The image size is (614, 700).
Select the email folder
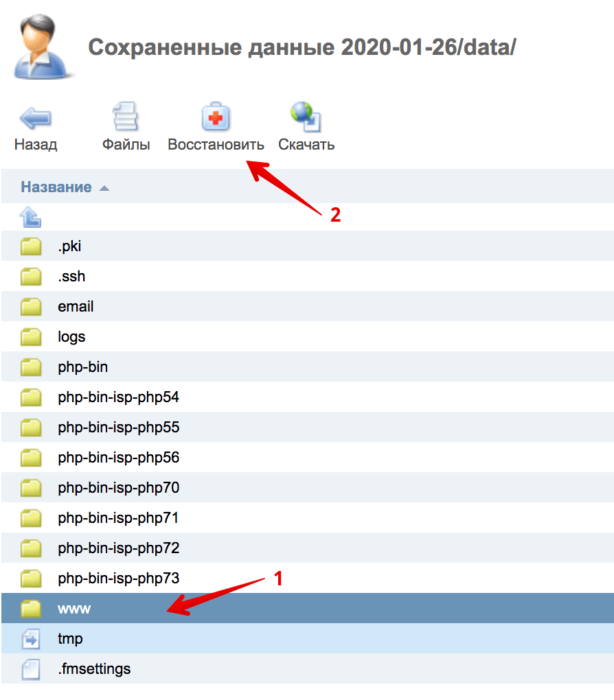(x=308, y=306)
